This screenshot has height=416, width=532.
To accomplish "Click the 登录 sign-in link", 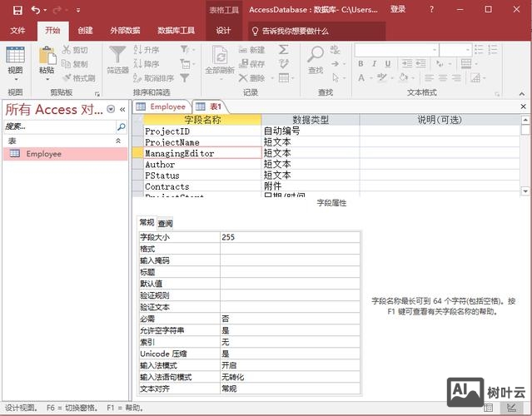I will point(398,9).
